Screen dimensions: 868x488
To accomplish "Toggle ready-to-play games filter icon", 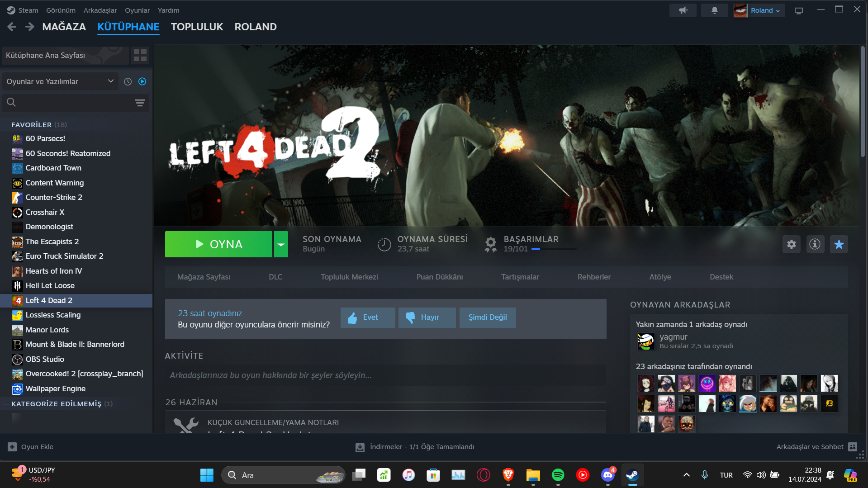I will point(142,81).
